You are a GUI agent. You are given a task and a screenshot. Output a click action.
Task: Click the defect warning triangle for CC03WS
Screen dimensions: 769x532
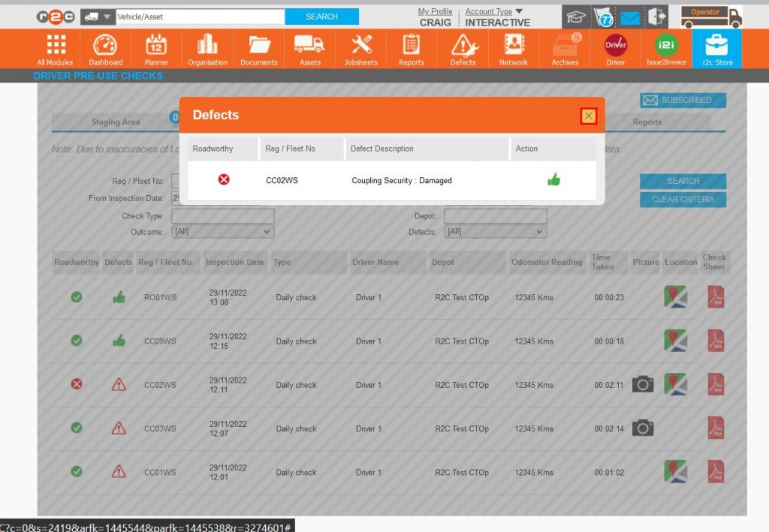117,428
